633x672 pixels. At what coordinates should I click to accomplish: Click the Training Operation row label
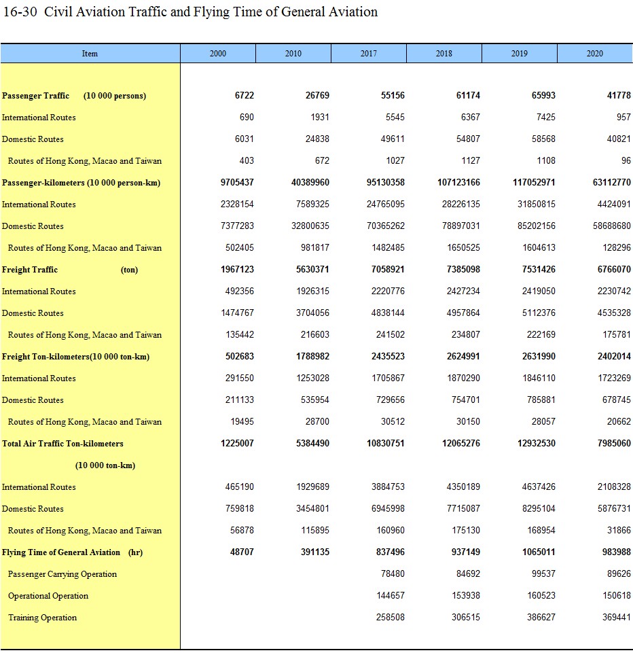click(x=42, y=618)
